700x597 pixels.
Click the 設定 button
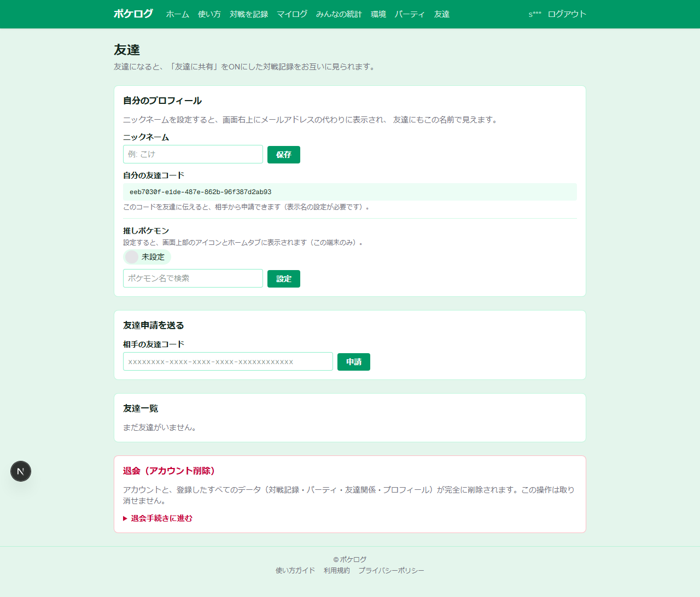tap(284, 279)
